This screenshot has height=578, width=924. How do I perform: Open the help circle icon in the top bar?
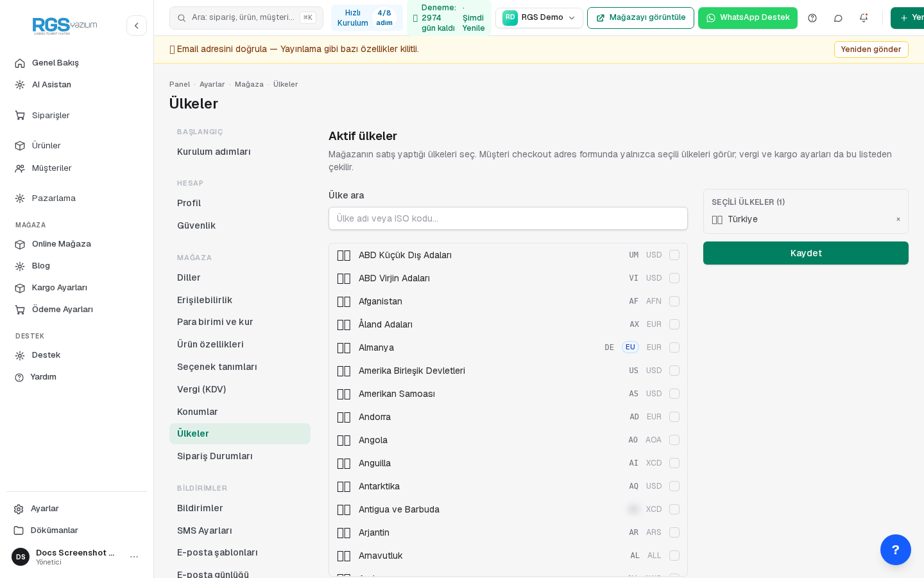(x=812, y=18)
